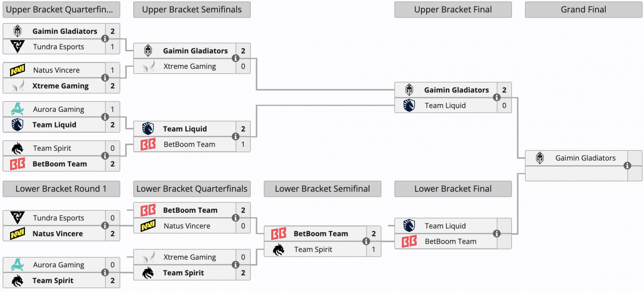Click Gaimin Gladiators in the Grand Final
The width and height of the screenshot is (644, 292).
click(586, 158)
